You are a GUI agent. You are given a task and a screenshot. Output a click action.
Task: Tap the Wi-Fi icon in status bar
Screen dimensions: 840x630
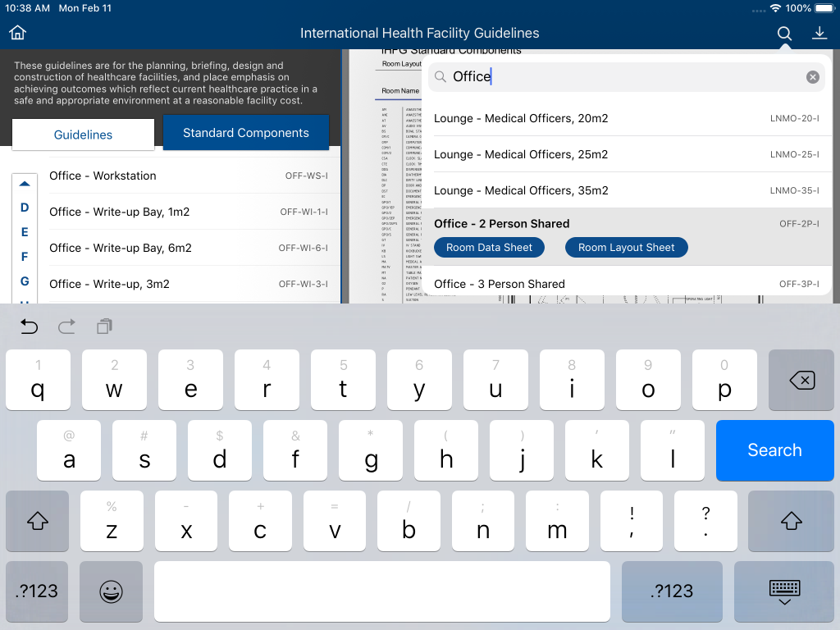pyautogui.click(x=775, y=8)
